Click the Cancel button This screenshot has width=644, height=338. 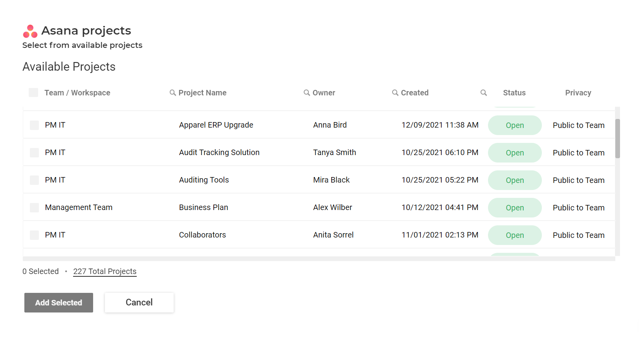tap(139, 303)
